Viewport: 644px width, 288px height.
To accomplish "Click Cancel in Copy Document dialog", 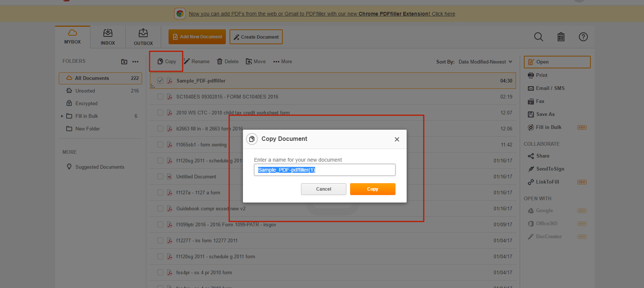I will (324, 189).
